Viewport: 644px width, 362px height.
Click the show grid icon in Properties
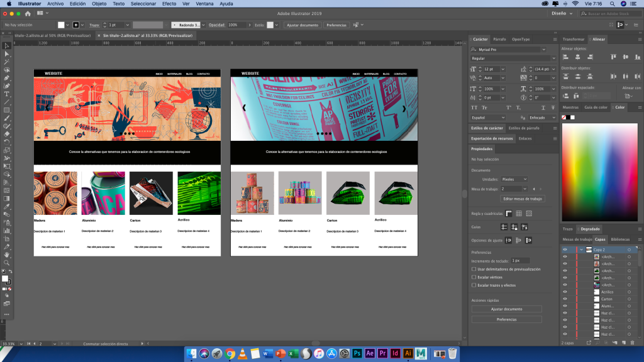(x=519, y=214)
